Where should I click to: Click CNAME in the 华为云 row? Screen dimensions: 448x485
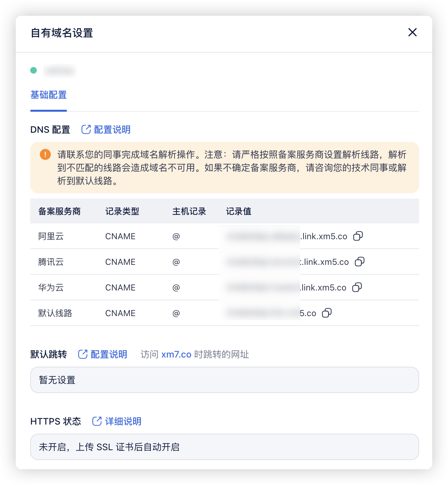[120, 288]
